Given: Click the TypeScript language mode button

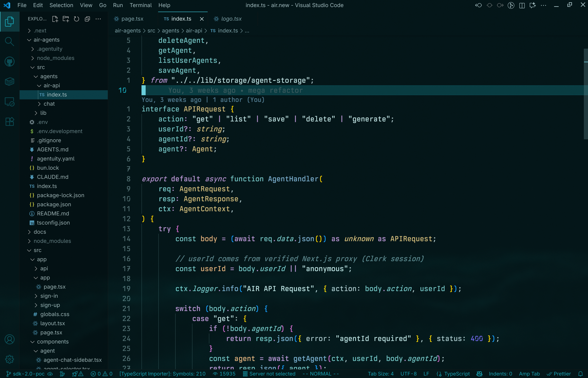Looking at the screenshot, I should 457,374.
